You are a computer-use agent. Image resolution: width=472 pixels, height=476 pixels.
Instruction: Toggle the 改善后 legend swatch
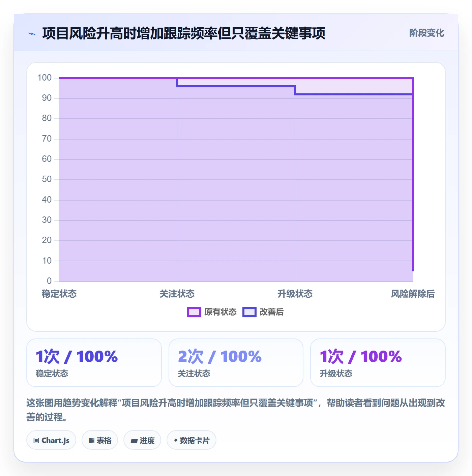tap(249, 312)
